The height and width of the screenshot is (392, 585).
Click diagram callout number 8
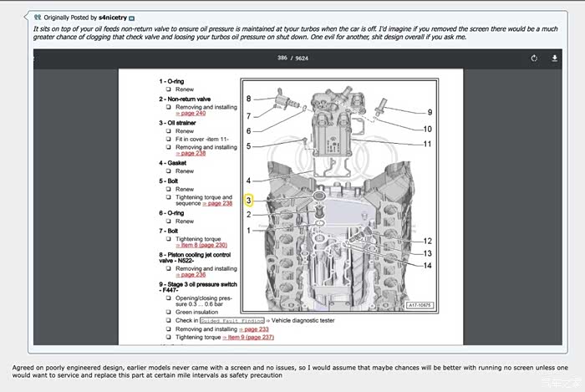248,99
